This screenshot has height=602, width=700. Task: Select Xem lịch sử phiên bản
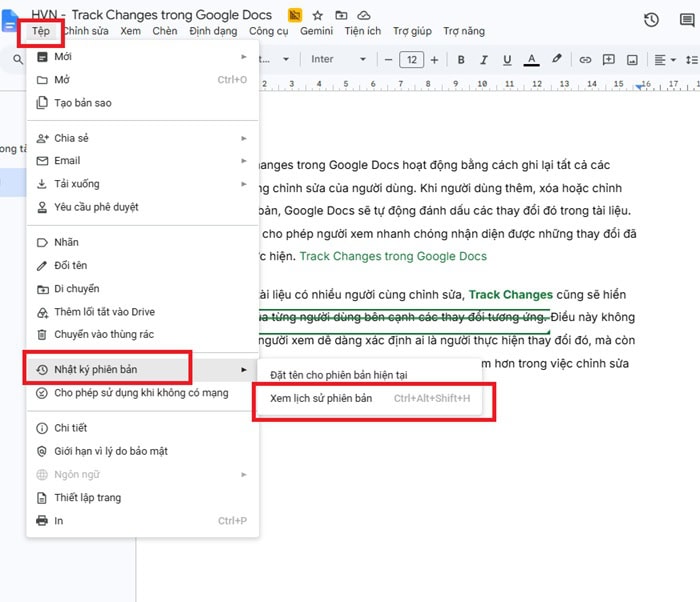click(x=370, y=398)
